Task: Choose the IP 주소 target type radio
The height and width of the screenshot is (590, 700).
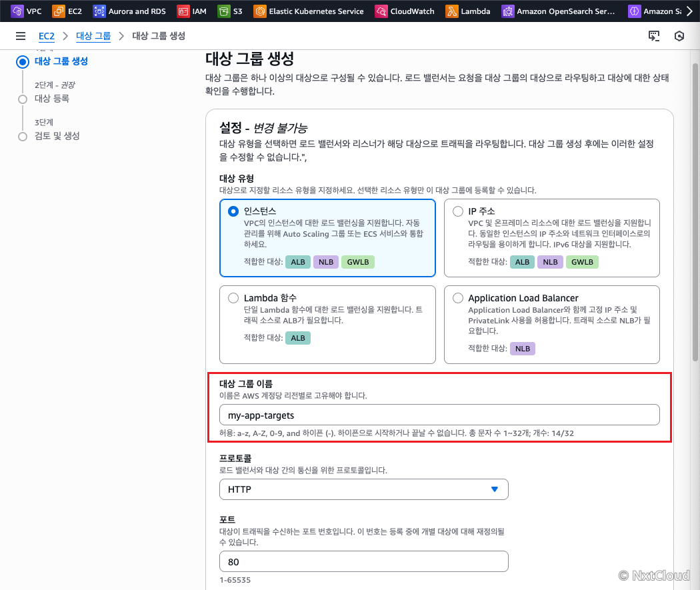Action: [x=457, y=211]
